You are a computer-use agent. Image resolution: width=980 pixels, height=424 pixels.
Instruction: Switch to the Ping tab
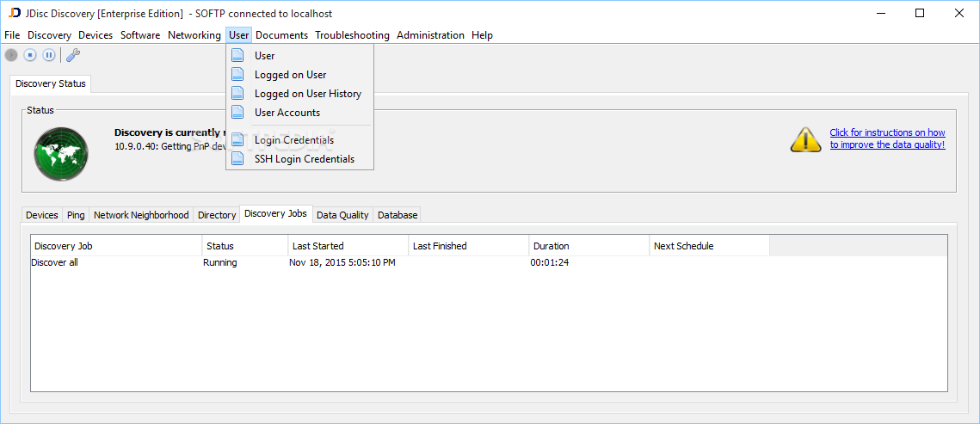pos(76,215)
